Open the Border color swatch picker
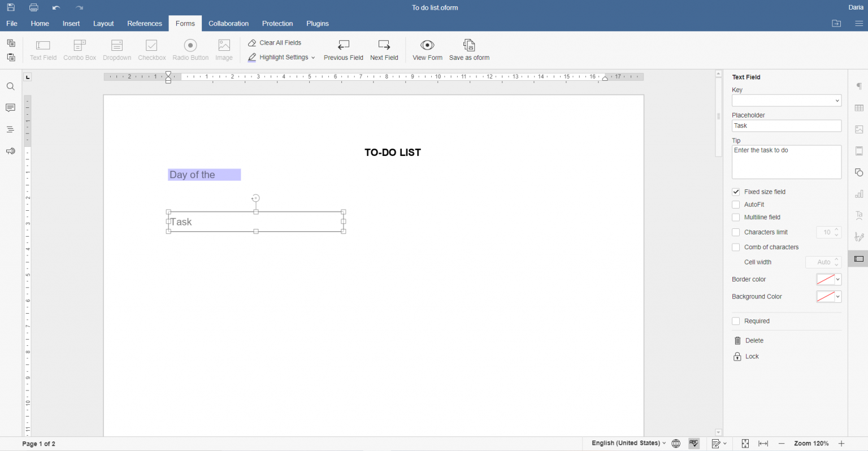 [x=828, y=279]
